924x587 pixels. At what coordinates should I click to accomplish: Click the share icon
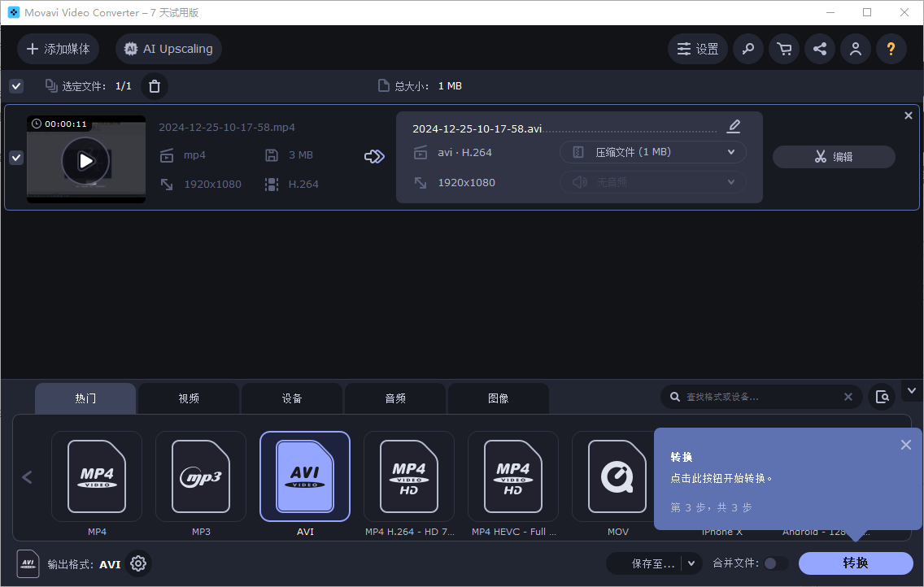819,49
